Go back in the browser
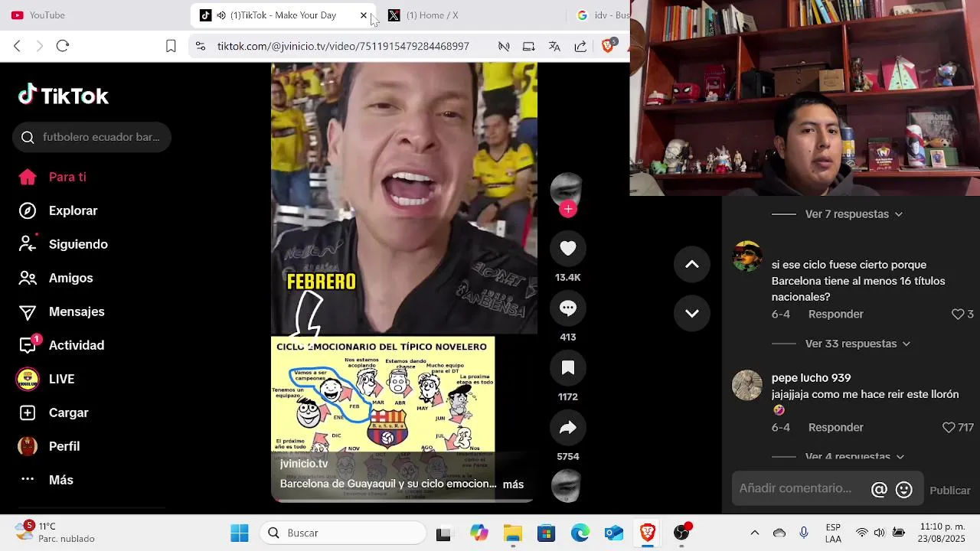The width and height of the screenshot is (980, 551). pyautogui.click(x=18, y=46)
